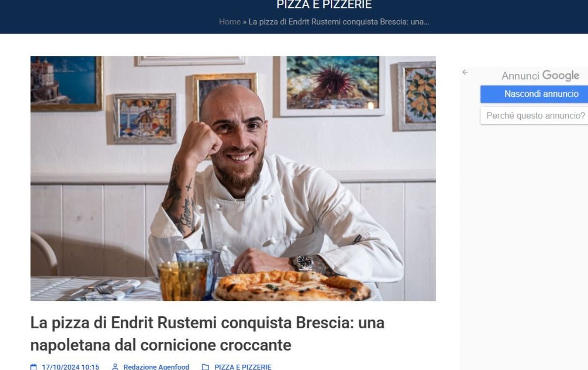Click the back arrow in the ad panel
This screenshot has height=370, width=588.
click(465, 72)
